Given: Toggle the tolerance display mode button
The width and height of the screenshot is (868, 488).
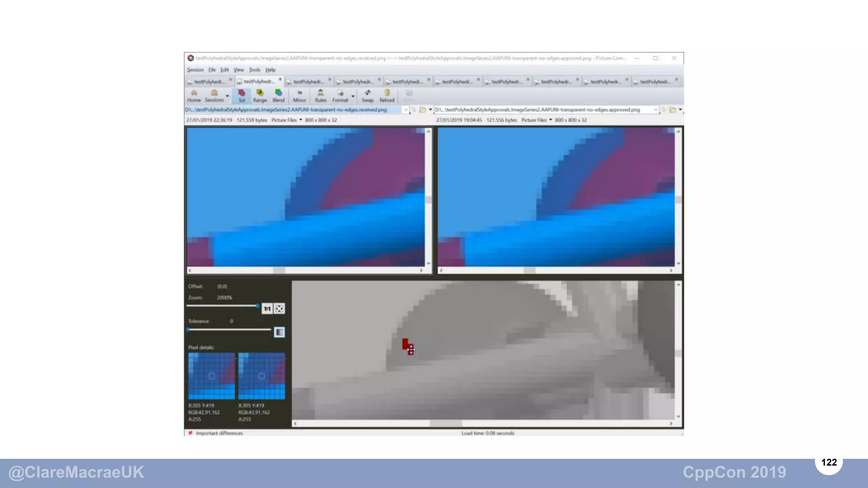Looking at the screenshot, I should tap(279, 332).
